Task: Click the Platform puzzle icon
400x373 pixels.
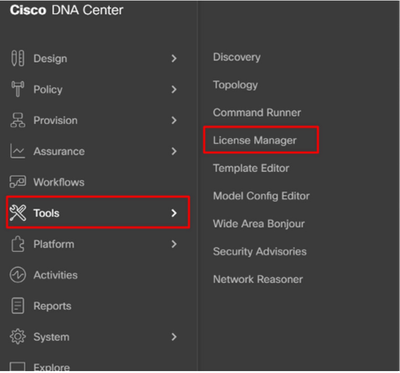Action: pos(17,244)
